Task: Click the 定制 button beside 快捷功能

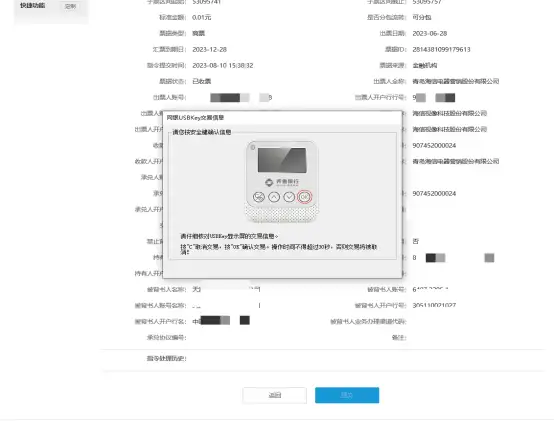Action: [70, 6]
